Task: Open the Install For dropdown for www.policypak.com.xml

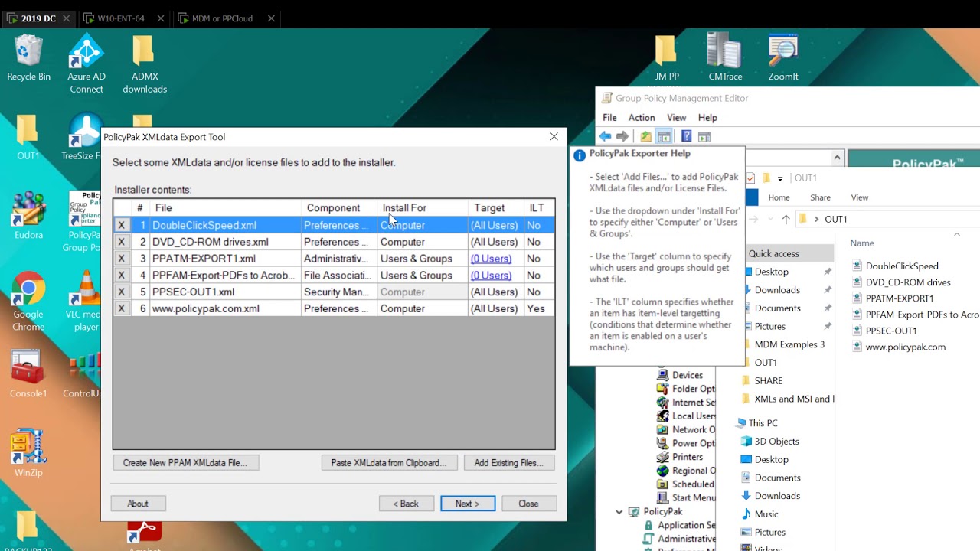Action: pyautogui.click(x=423, y=308)
